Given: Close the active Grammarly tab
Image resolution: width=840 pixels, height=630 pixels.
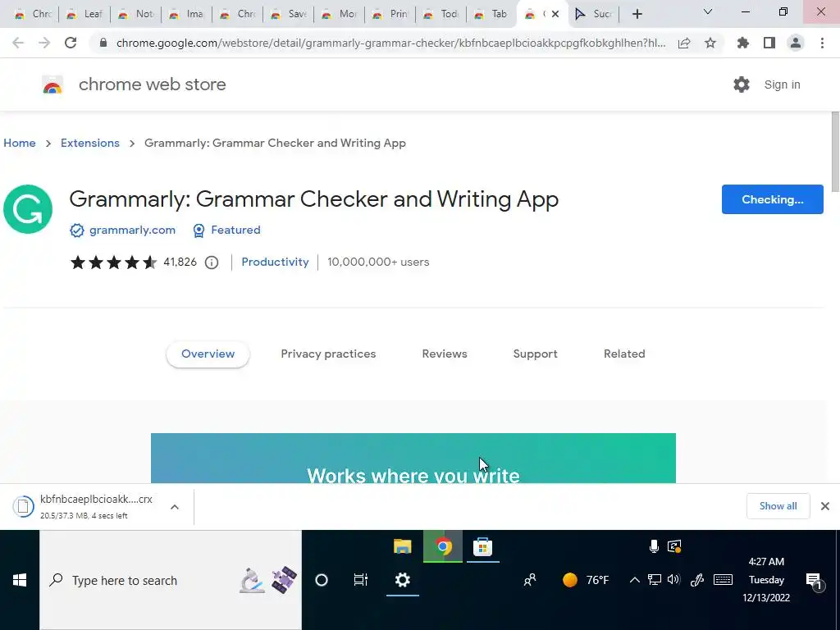Looking at the screenshot, I should point(555,14).
